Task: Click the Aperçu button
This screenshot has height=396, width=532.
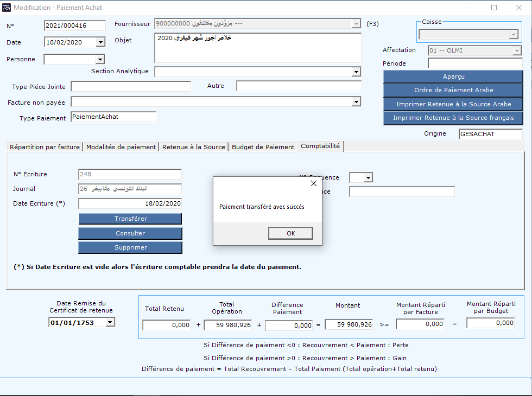Action: (x=453, y=76)
